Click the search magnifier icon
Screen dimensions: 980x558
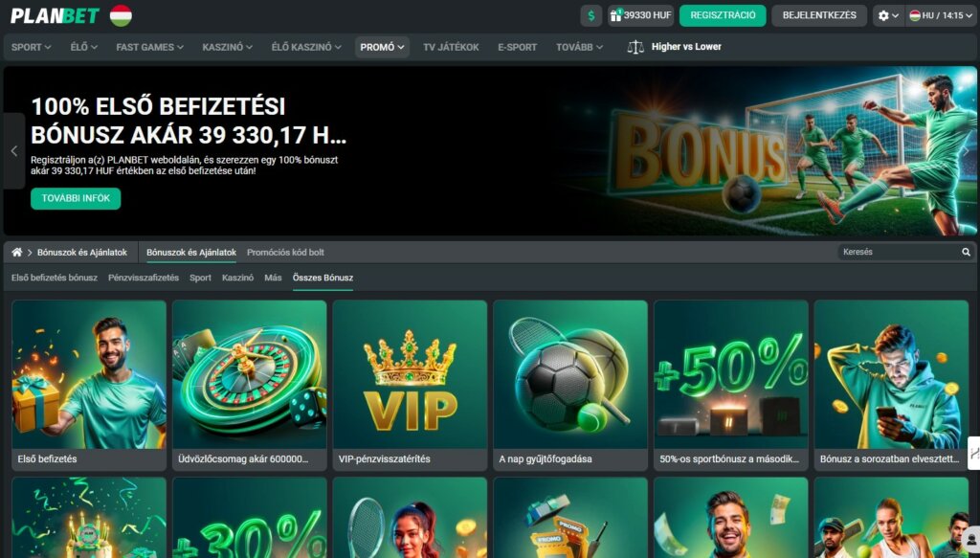point(966,252)
